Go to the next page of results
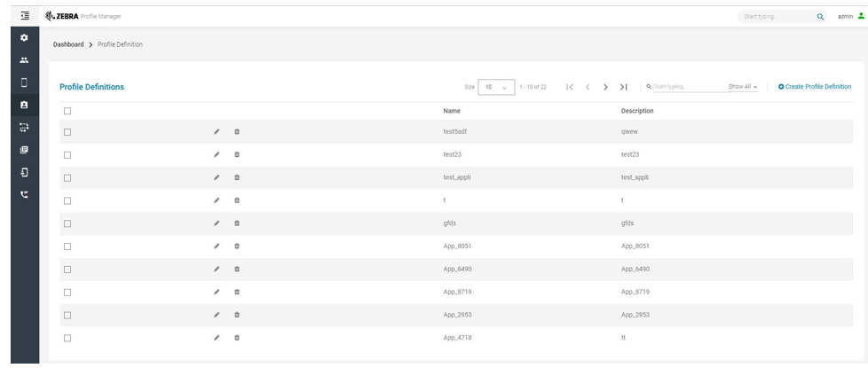The width and height of the screenshot is (868, 368). 605,87
